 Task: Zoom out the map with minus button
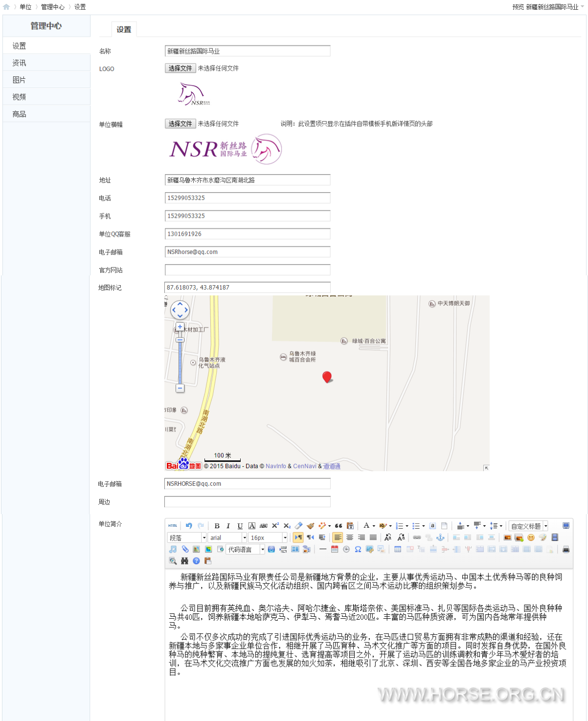coord(180,388)
